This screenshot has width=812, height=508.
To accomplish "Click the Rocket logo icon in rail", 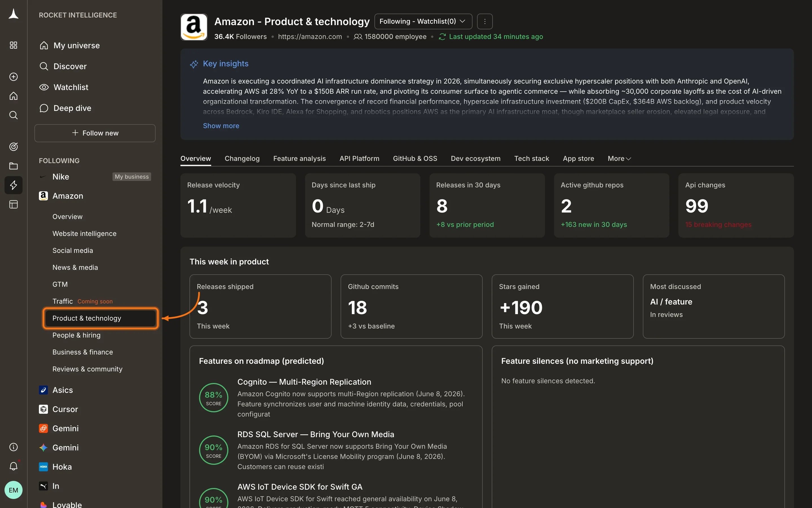I will 14,14.
